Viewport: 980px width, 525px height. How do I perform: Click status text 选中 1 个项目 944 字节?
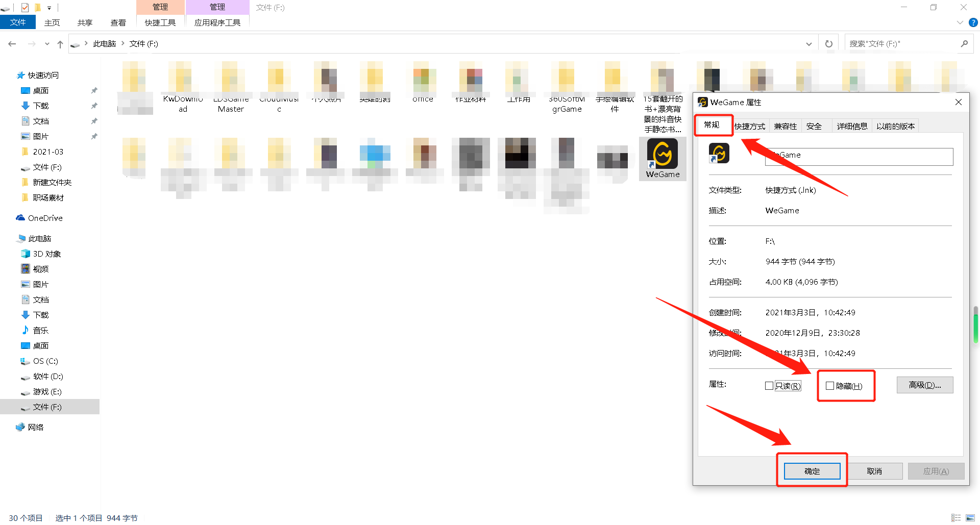pos(96,518)
